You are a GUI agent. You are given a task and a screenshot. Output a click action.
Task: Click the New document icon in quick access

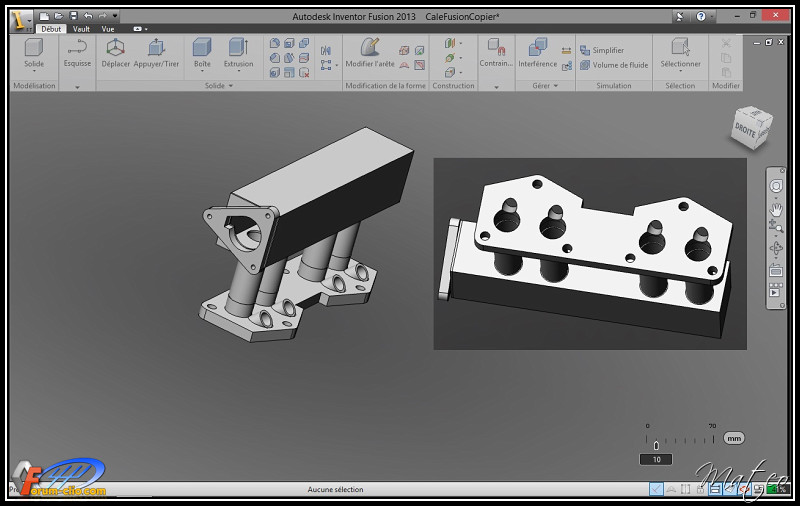click(x=44, y=16)
